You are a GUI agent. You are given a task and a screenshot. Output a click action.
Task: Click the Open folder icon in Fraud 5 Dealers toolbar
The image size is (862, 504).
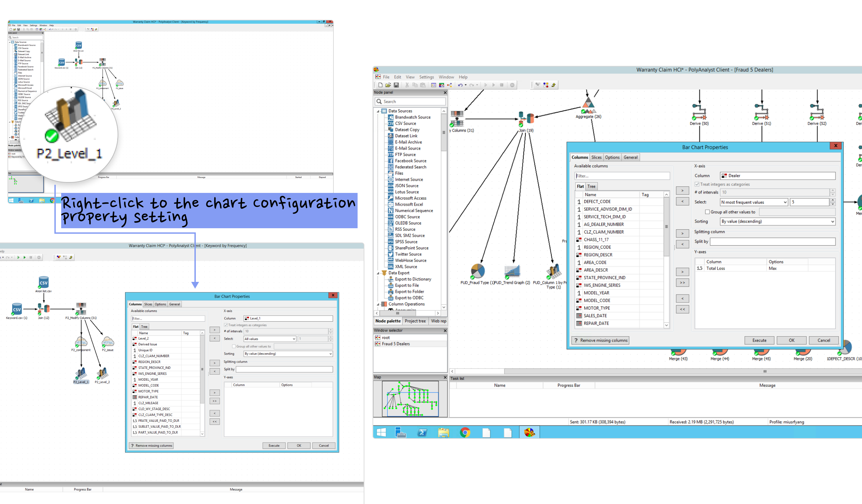pyautogui.click(x=388, y=85)
